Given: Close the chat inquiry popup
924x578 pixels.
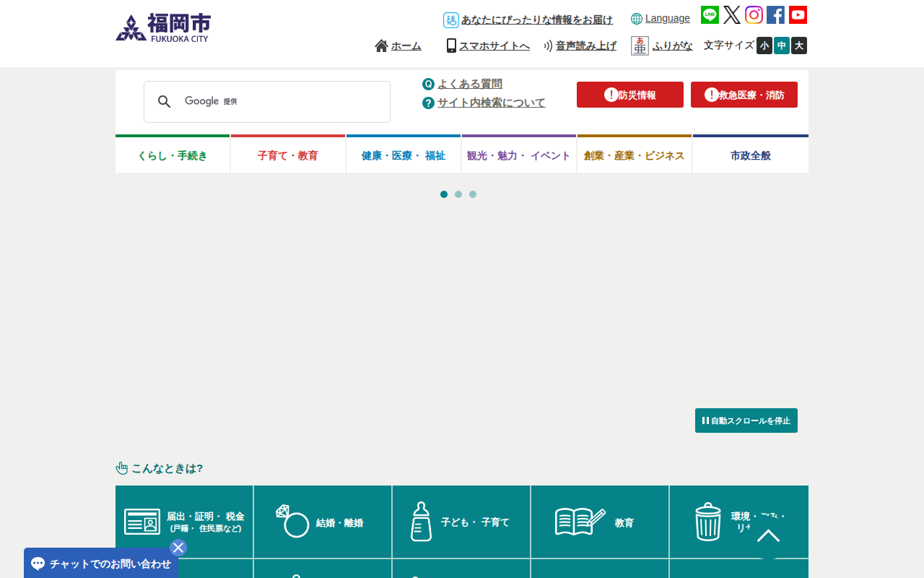Looking at the screenshot, I should [x=178, y=548].
